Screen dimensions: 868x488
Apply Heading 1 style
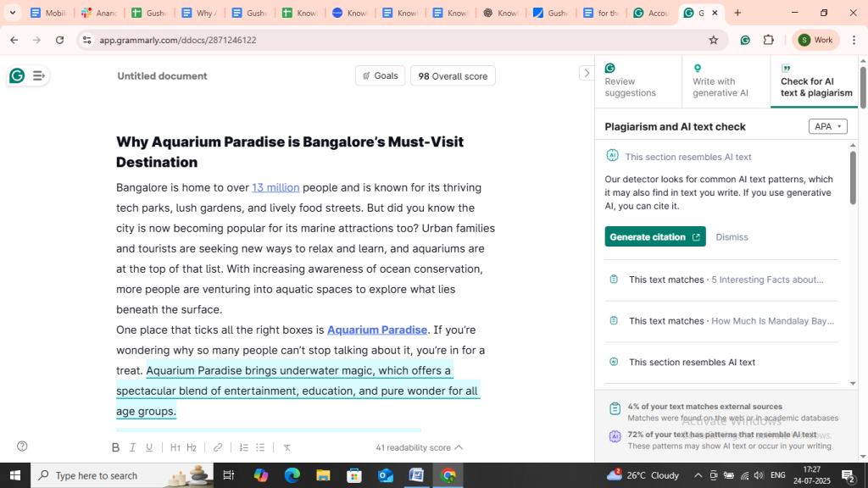[x=175, y=447]
